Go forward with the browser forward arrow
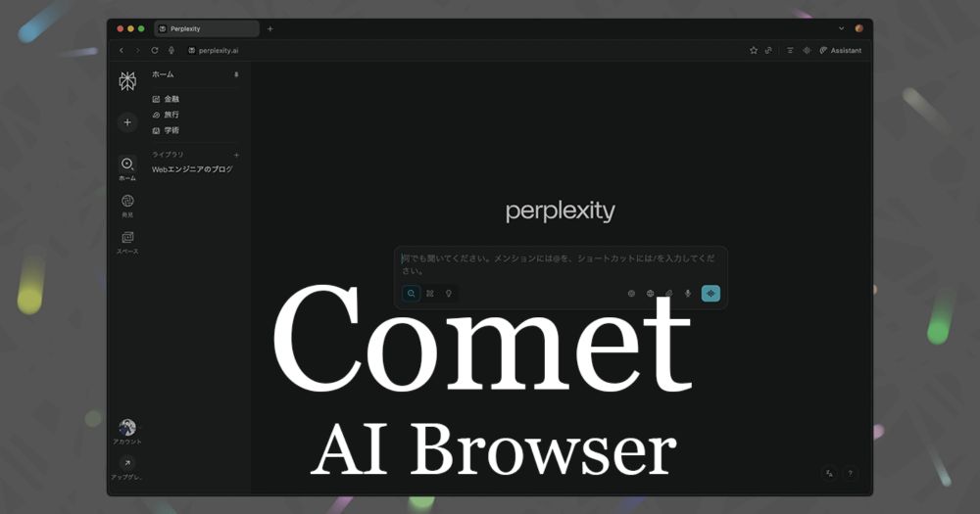Screen dimensions: 980x514 click(137, 51)
